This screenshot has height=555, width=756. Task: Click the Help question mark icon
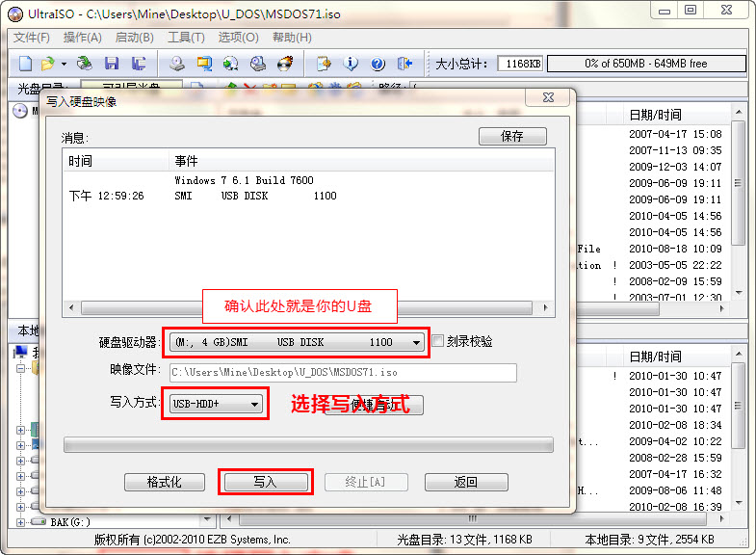pos(378,64)
